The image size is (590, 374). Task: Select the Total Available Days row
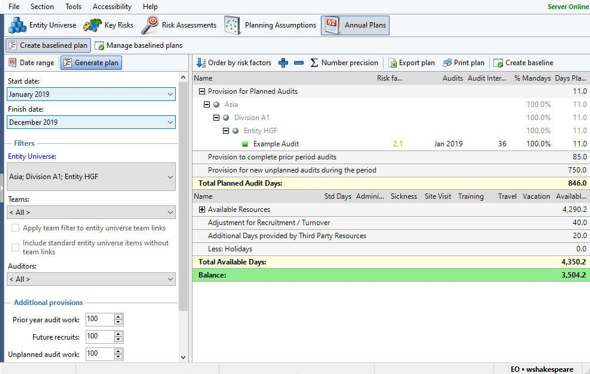[x=391, y=262]
